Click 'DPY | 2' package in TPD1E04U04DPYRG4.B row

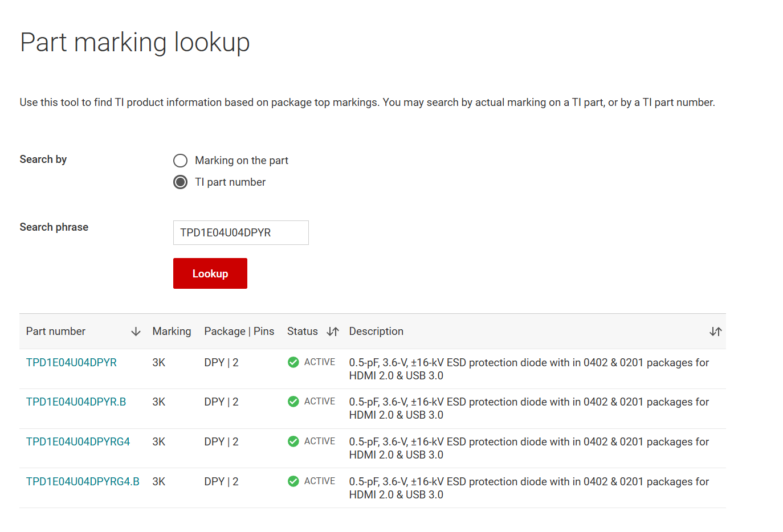coord(222,482)
